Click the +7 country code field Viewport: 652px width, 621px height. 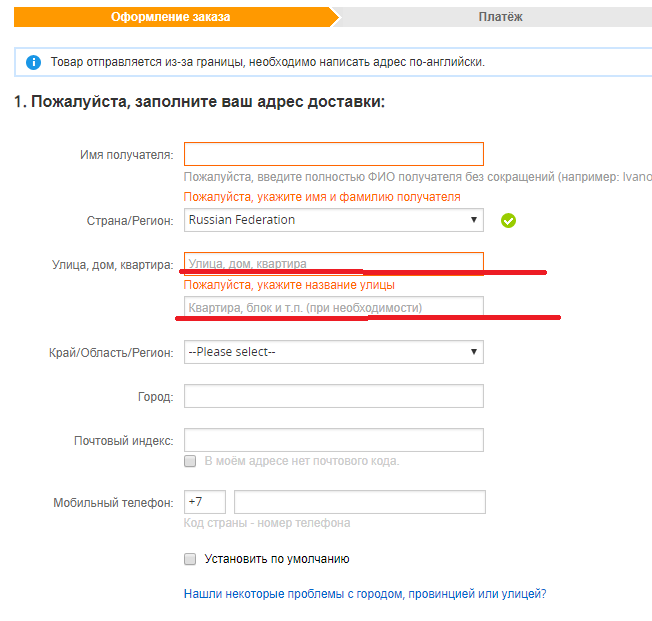coord(205,502)
